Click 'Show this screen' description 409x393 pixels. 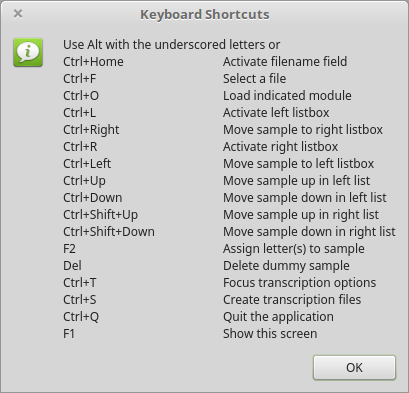click(270, 334)
